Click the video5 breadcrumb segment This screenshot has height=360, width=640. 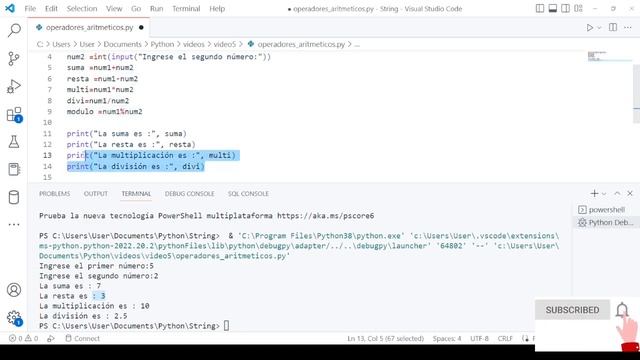click(224, 44)
